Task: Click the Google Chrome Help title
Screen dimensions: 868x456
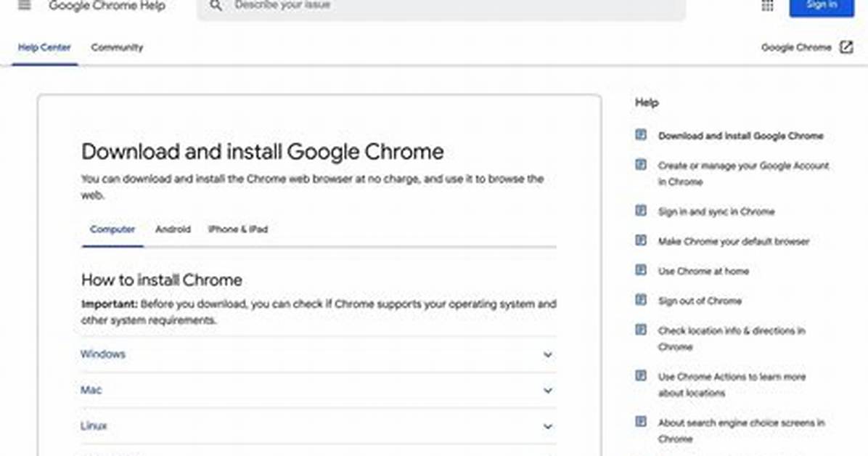Action: 107,6
